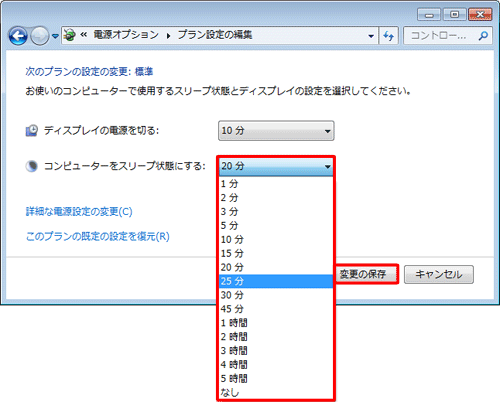Refresh the page with the refresh icon
Viewport: 500px width, 402px height.
click(x=389, y=36)
